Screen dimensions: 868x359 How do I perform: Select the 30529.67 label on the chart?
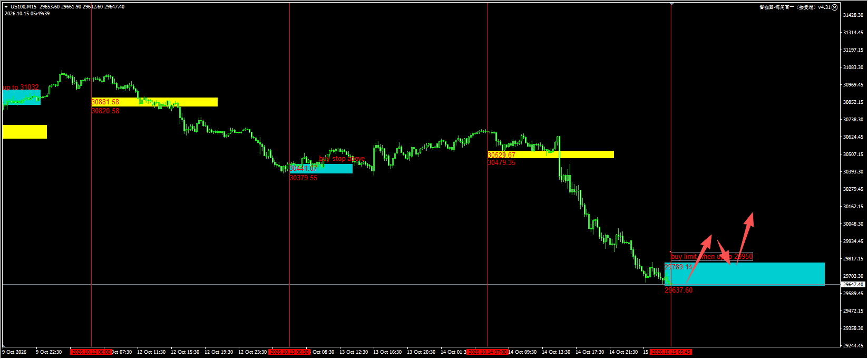point(502,155)
